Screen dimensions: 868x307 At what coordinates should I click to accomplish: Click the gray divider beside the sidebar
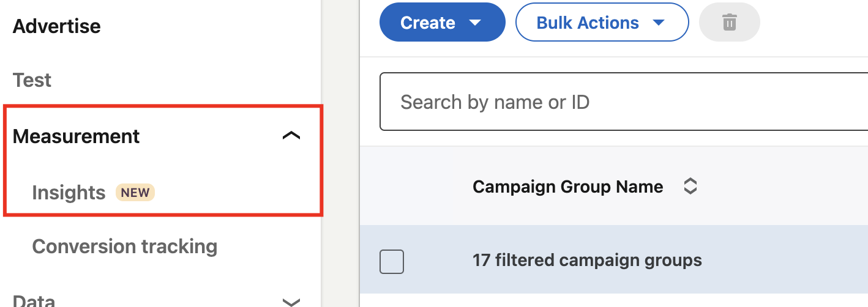click(340, 153)
